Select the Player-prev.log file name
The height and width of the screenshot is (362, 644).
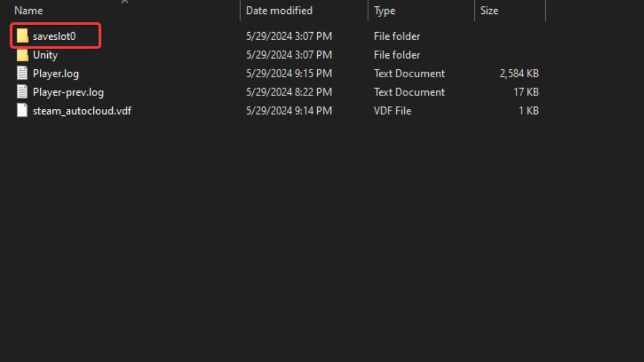pyautogui.click(x=69, y=92)
